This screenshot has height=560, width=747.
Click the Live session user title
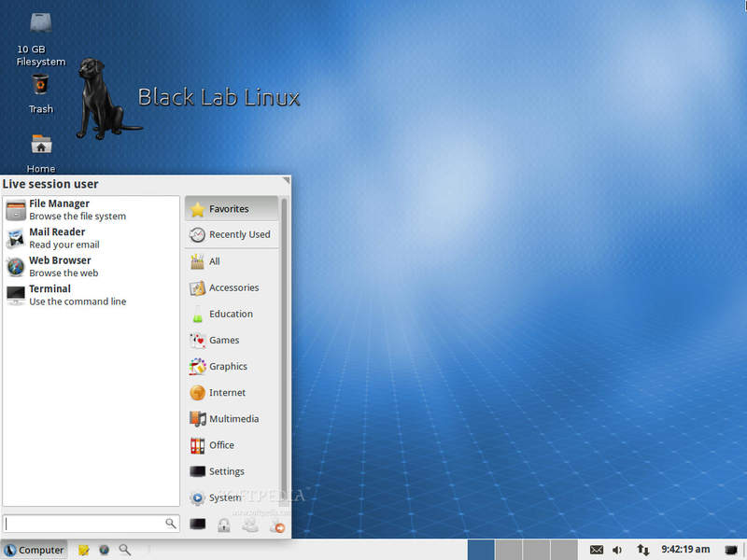pos(50,184)
